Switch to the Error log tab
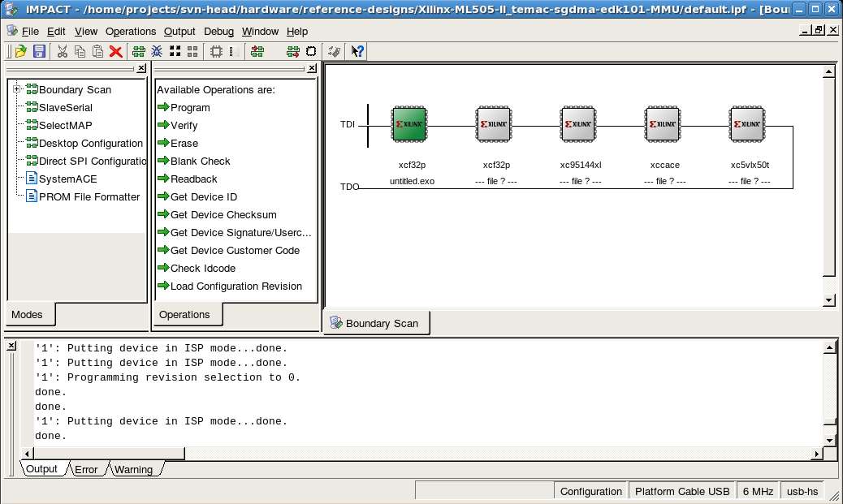Image resolution: width=843 pixels, height=504 pixels. (86, 469)
